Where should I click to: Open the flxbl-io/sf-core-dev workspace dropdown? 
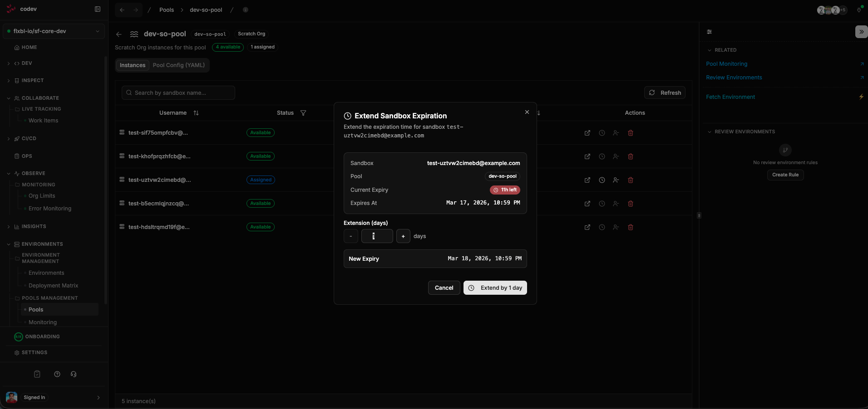pyautogui.click(x=53, y=31)
